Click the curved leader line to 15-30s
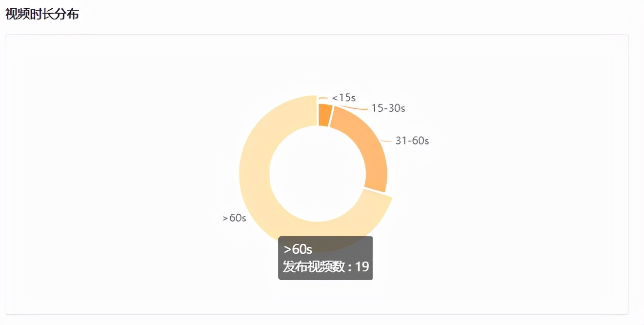This screenshot has width=644, height=325. 354,107
